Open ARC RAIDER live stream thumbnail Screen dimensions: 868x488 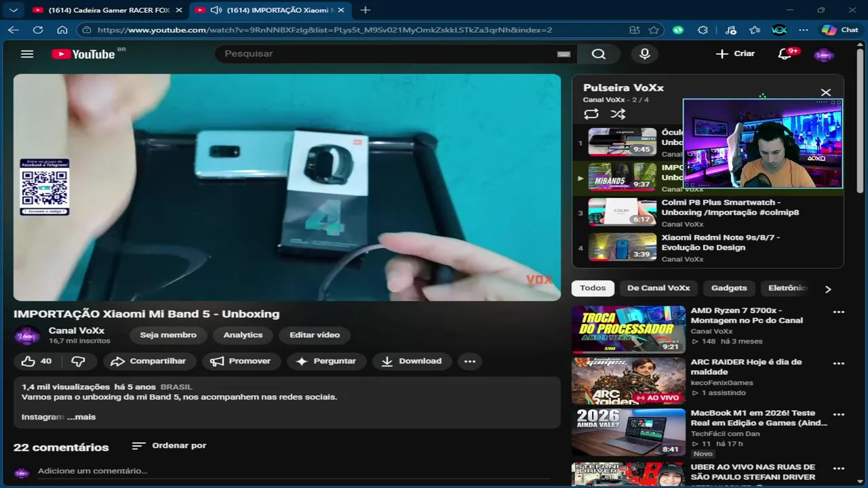coord(628,381)
